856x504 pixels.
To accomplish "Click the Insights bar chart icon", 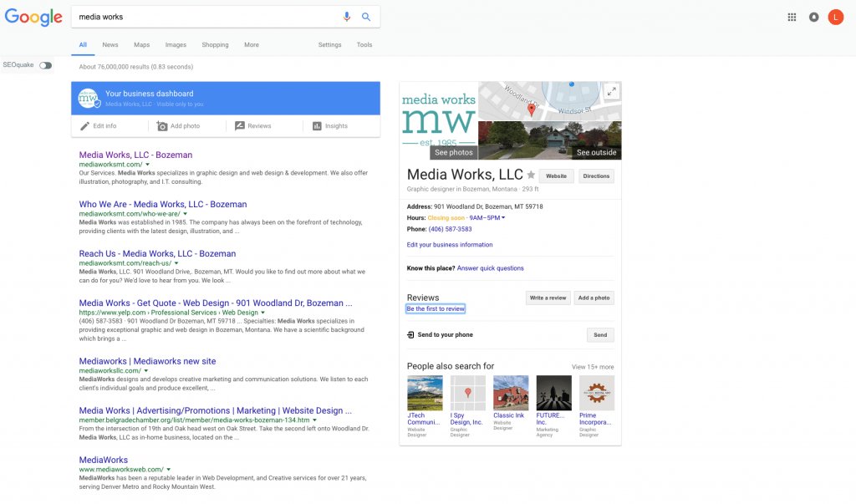I will pyautogui.click(x=317, y=126).
